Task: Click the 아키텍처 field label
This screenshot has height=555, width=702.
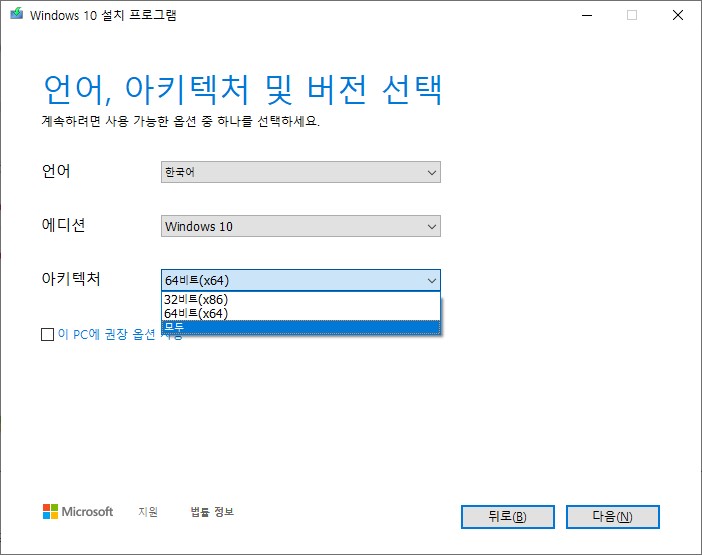Action: [x=71, y=279]
